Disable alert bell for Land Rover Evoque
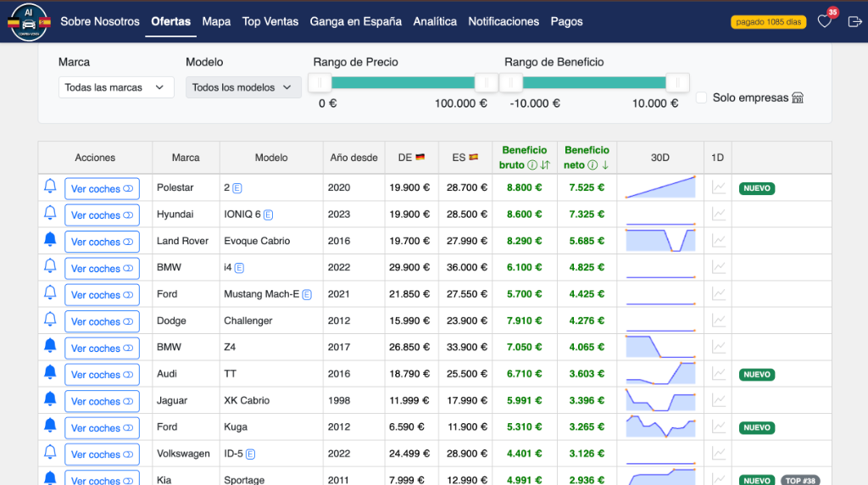This screenshot has width=868, height=485. 50,241
